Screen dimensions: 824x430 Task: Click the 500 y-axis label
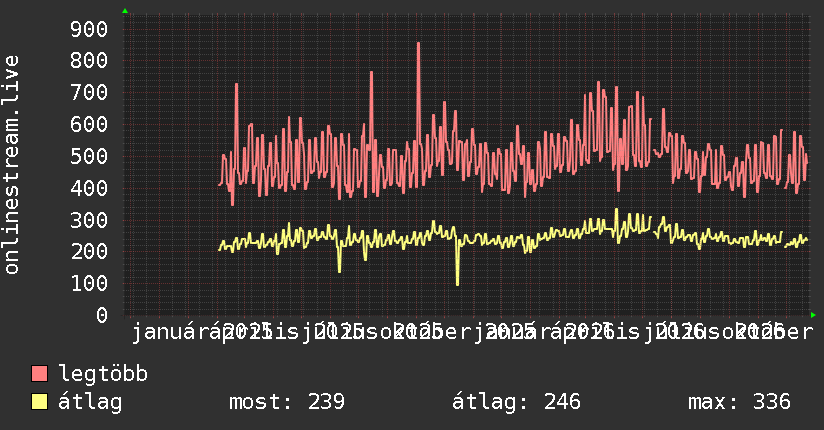coord(89,157)
